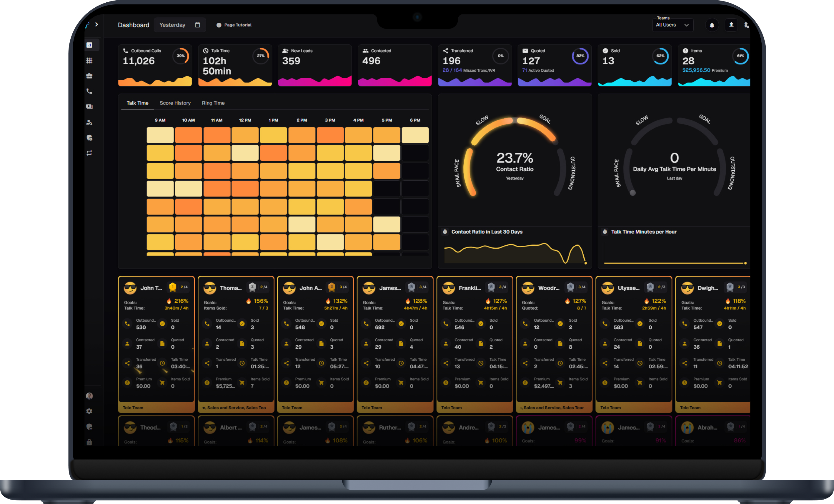Open the briefcase icon in the sidebar

click(x=89, y=76)
